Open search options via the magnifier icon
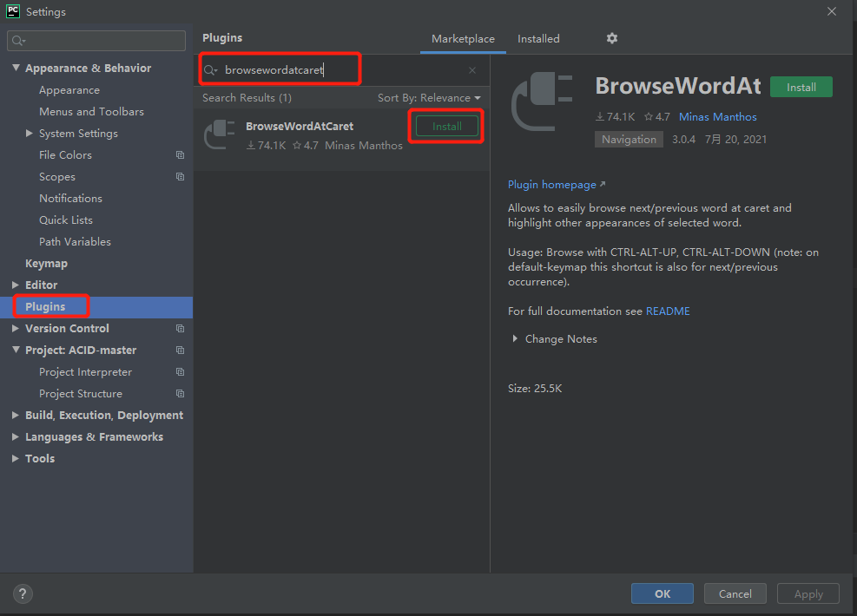The width and height of the screenshot is (857, 616). coord(209,69)
